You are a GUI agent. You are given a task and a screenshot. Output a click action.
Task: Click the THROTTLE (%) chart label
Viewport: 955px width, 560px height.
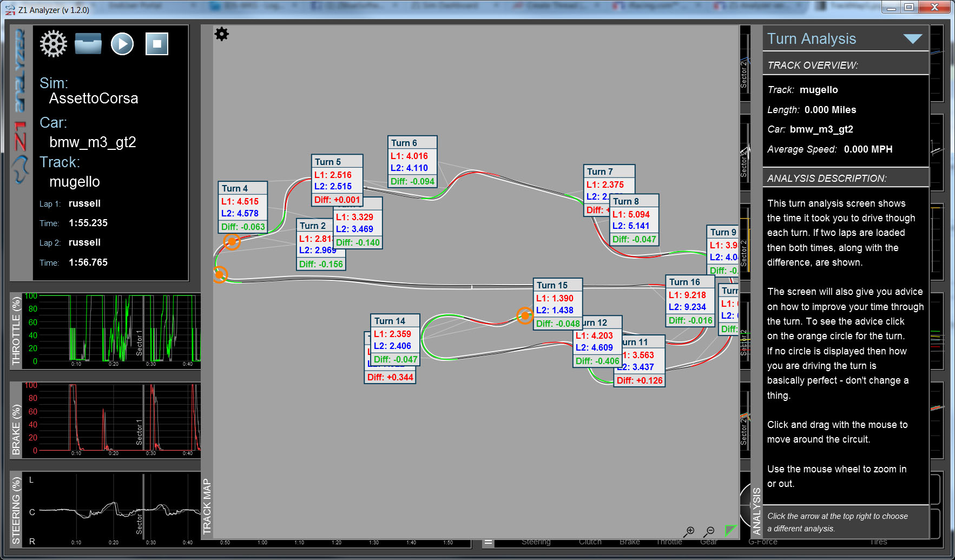16,331
